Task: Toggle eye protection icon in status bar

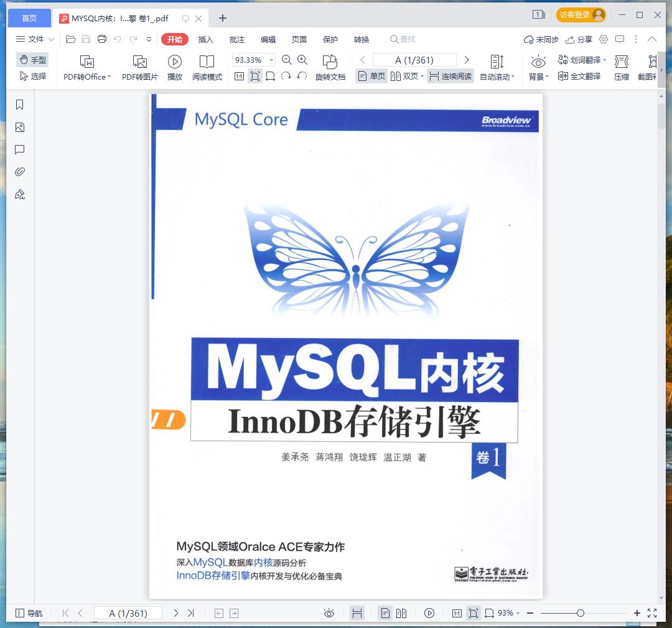Action: [329, 614]
